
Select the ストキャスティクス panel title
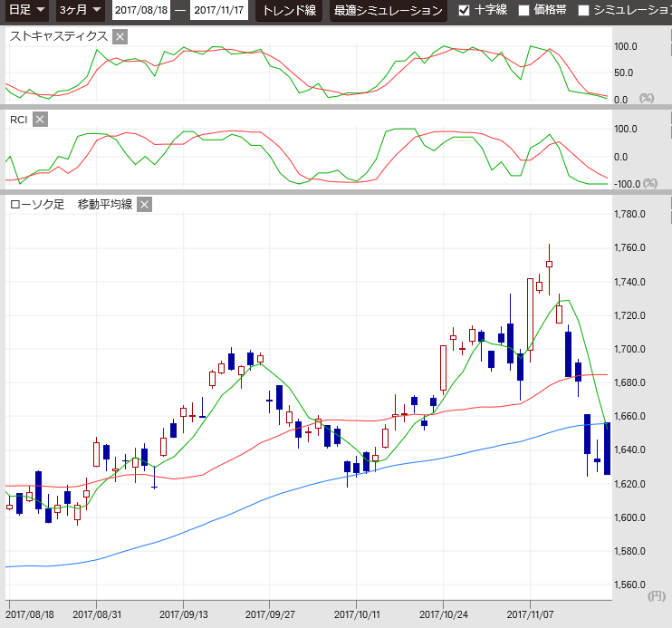58,36
